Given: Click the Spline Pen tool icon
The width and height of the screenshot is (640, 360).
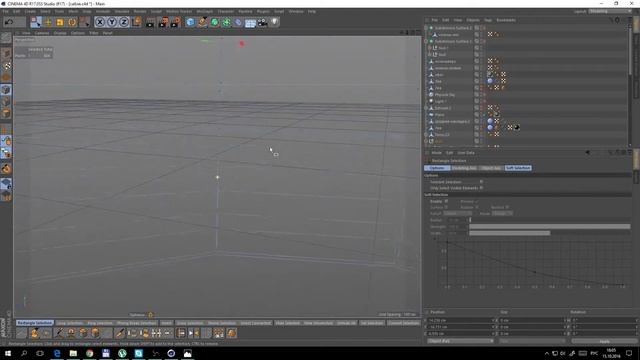Looking at the screenshot, I should (x=202, y=22).
